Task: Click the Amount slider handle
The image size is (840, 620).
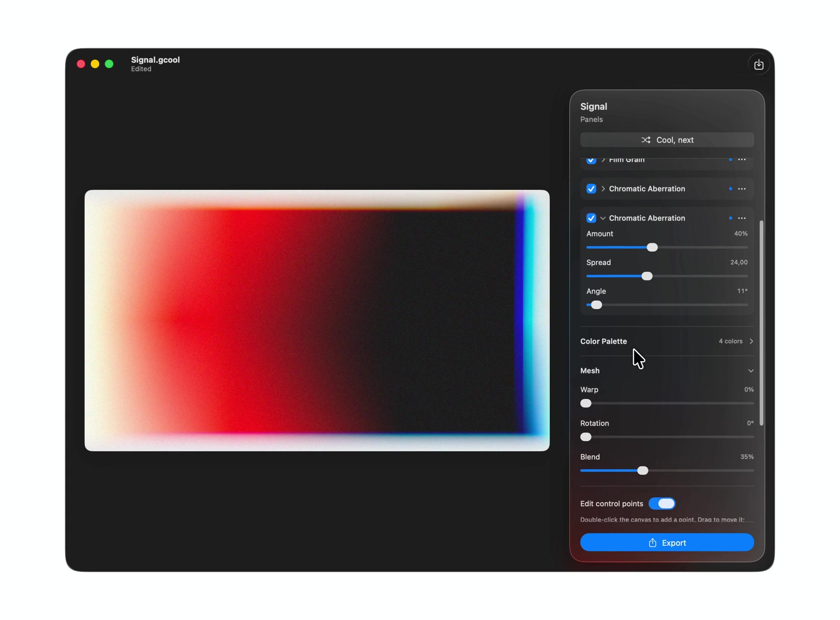Action: point(652,247)
